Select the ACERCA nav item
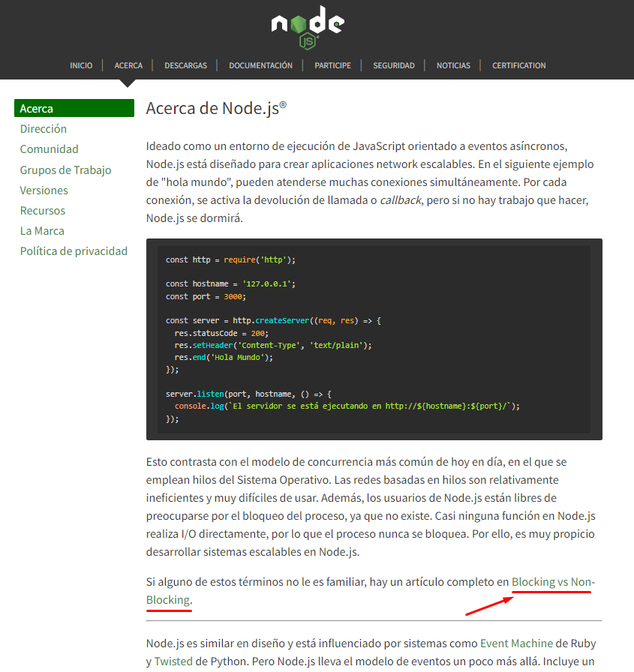Screen dimensions: 634x672 click(128, 65)
